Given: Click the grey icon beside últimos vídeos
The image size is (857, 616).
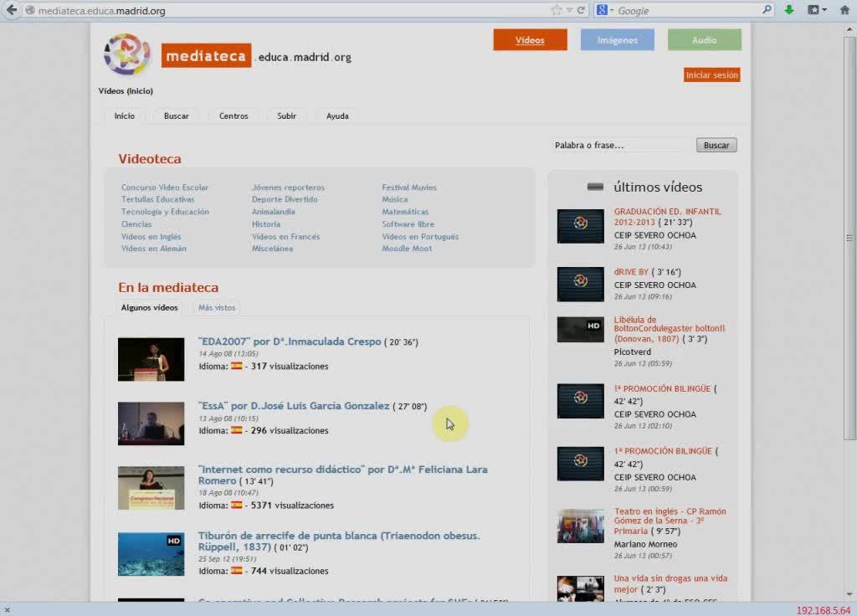Looking at the screenshot, I should [x=595, y=187].
